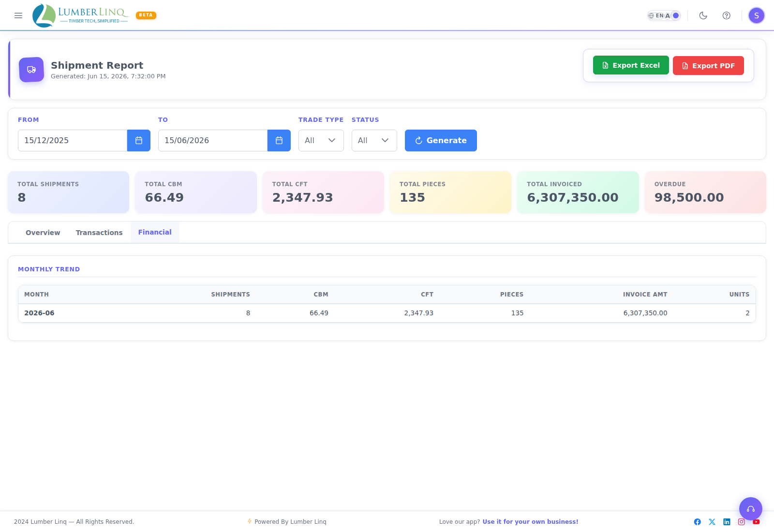The width and height of the screenshot is (774, 532).
Task: Open the Facebook social icon
Action: click(x=698, y=522)
